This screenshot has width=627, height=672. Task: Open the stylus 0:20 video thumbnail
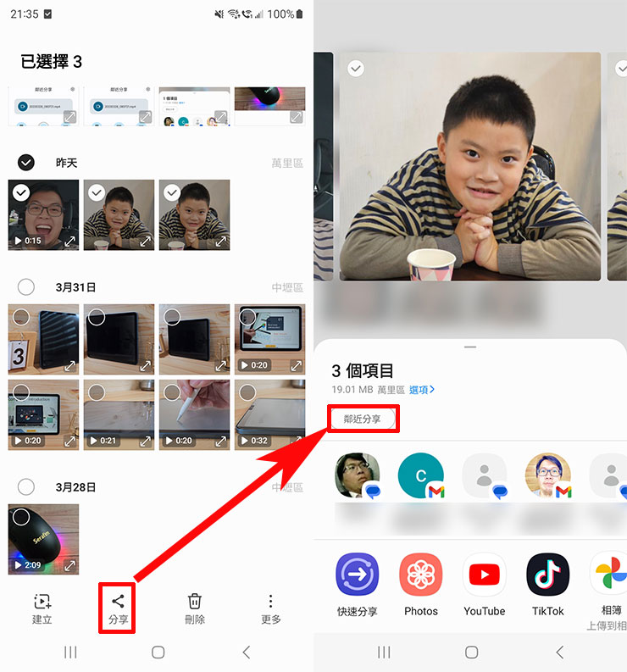point(194,414)
